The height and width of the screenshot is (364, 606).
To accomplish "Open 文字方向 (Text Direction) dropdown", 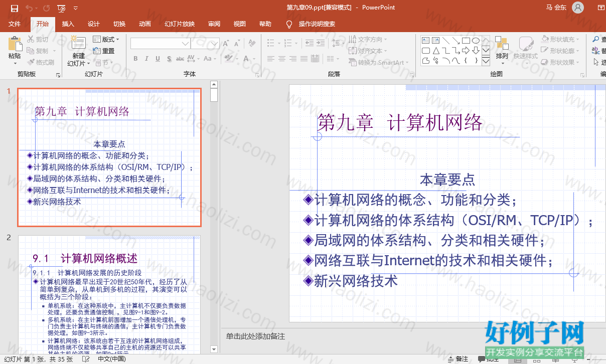I will (x=368, y=39).
